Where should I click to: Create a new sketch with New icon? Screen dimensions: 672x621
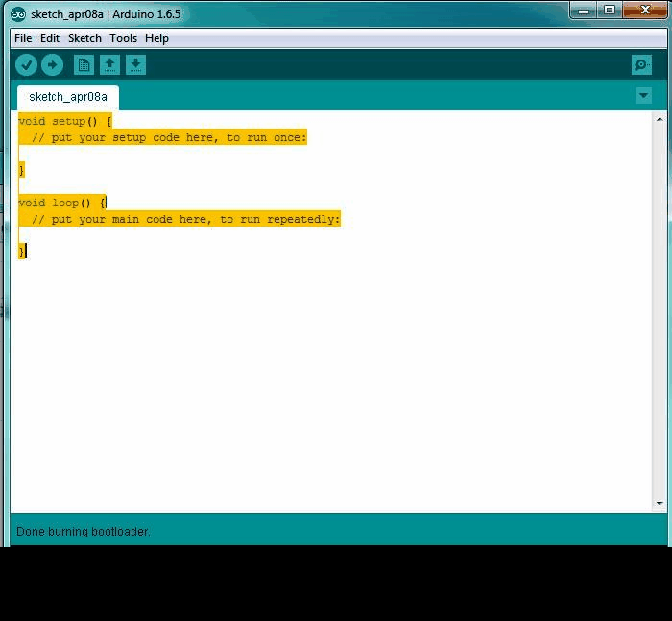[x=84, y=65]
